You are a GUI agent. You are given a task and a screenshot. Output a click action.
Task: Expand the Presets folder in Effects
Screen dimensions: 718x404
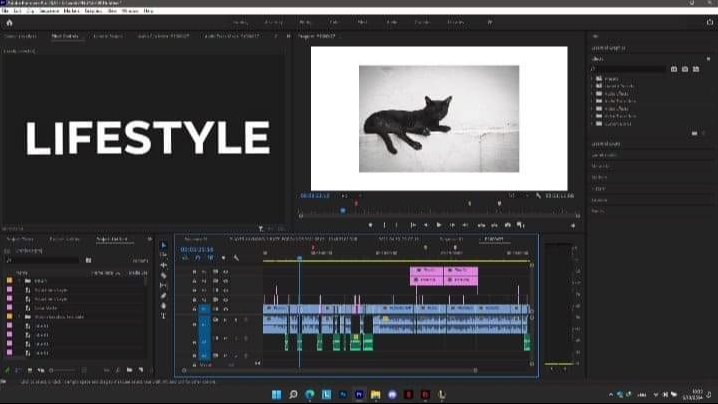pyautogui.click(x=592, y=78)
